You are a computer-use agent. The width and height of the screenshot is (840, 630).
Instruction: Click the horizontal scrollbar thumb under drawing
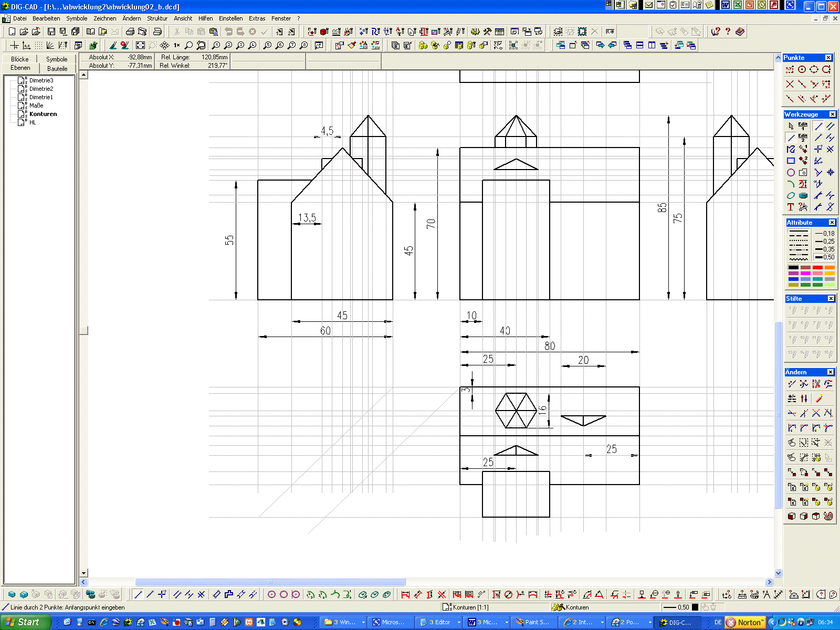point(270,582)
